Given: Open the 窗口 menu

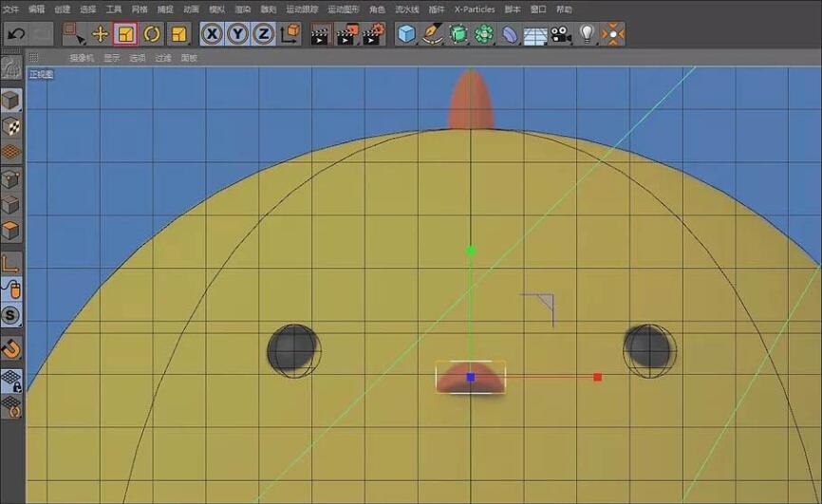Looking at the screenshot, I should point(538,9).
